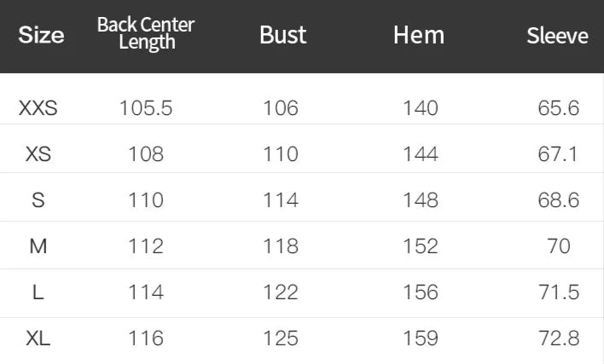This screenshot has width=604, height=364.
Task: Select the XXS bust value 106
Action: [282, 108]
